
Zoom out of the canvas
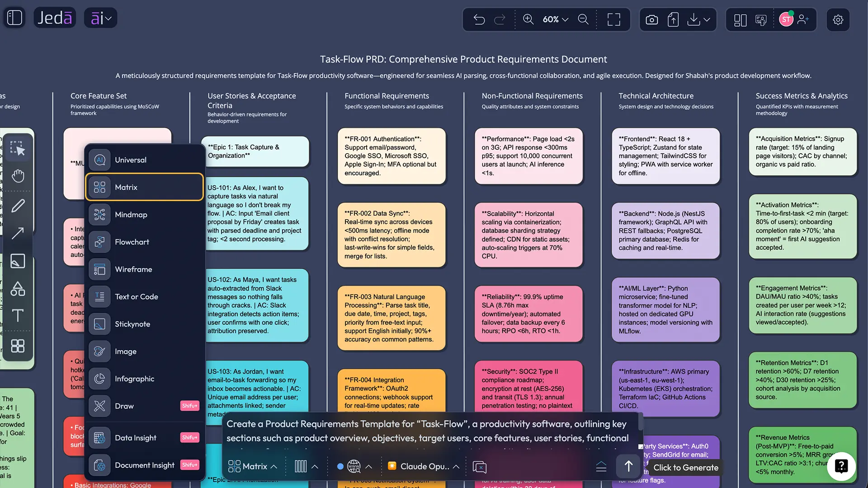point(583,19)
